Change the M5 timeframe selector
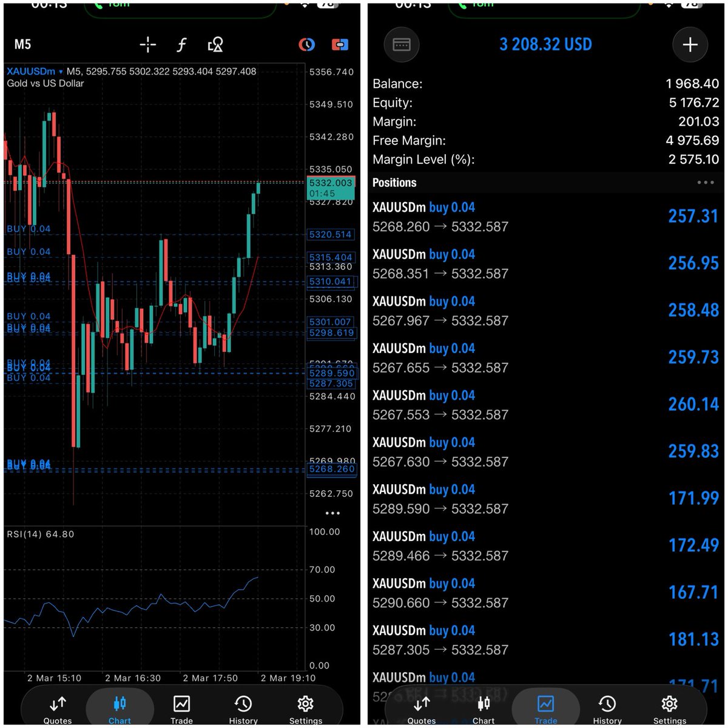This screenshot has width=728, height=728. 22,44
